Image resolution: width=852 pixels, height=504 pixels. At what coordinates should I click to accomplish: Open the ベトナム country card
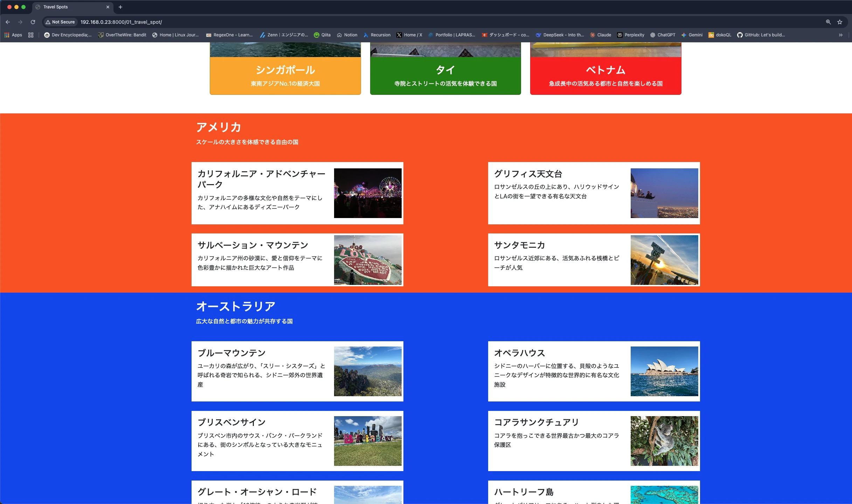click(606, 69)
